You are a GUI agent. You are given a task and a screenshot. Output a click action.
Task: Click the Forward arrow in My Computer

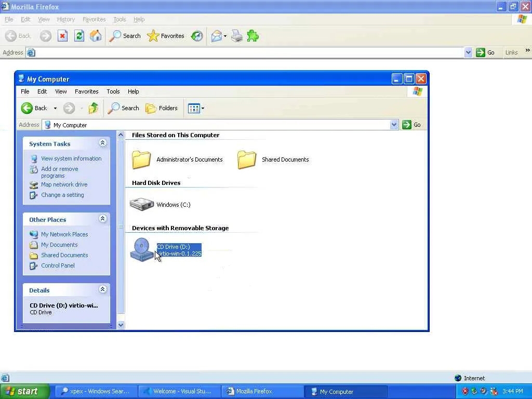point(69,108)
